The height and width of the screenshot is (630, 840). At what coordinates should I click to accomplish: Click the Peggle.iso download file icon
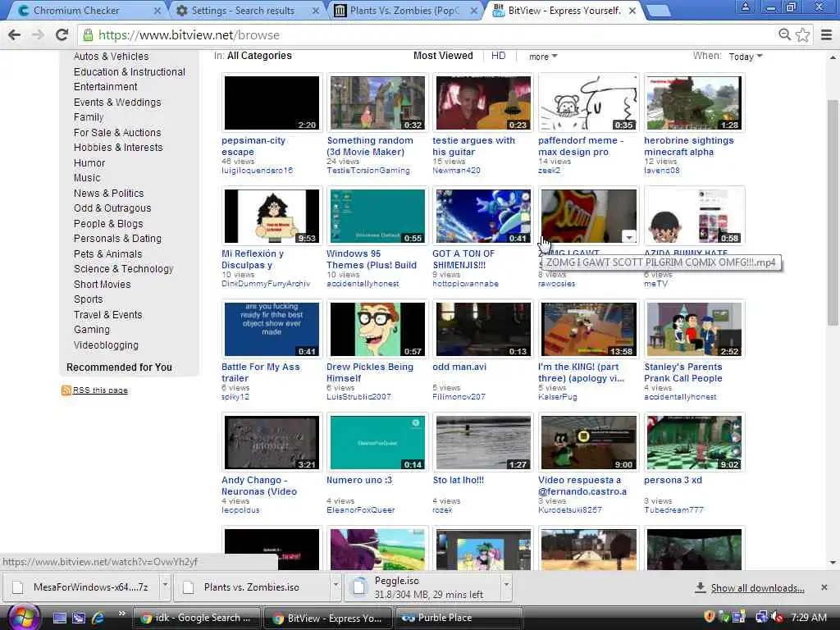[x=359, y=587]
